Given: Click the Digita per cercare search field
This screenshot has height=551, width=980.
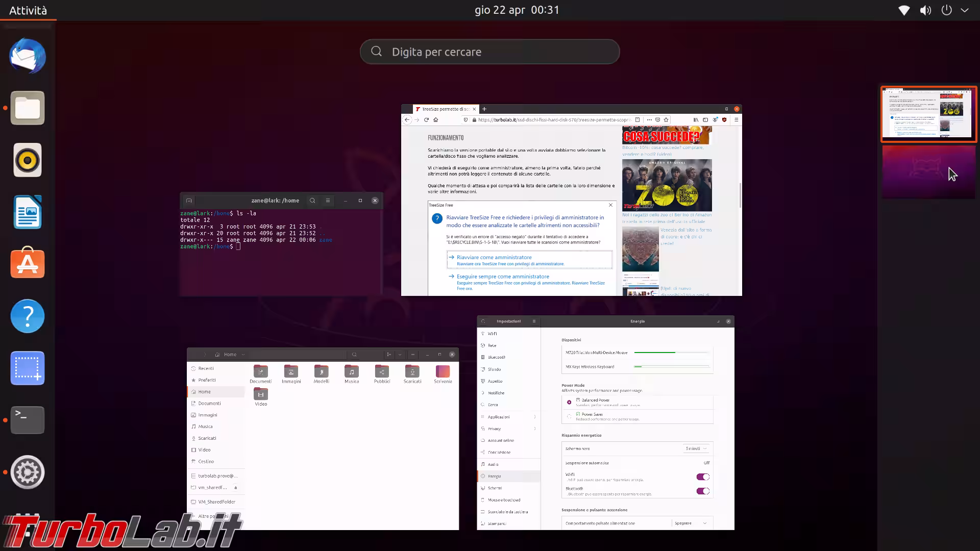Looking at the screenshot, I should click(490, 52).
